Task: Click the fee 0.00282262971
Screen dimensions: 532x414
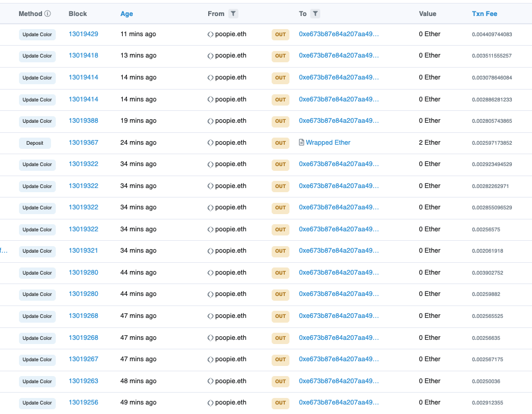Action: point(490,186)
